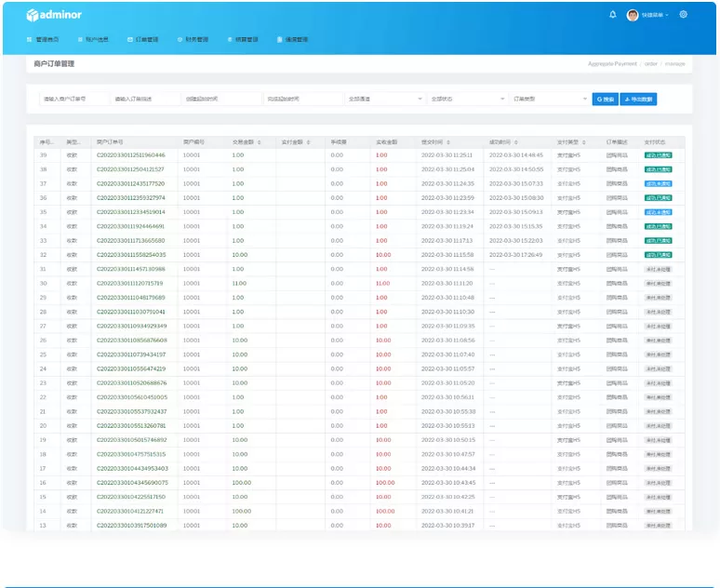Focus the 请输入商户订单号 input field
Image resolution: width=720 pixels, height=588 pixels.
tap(71, 99)
